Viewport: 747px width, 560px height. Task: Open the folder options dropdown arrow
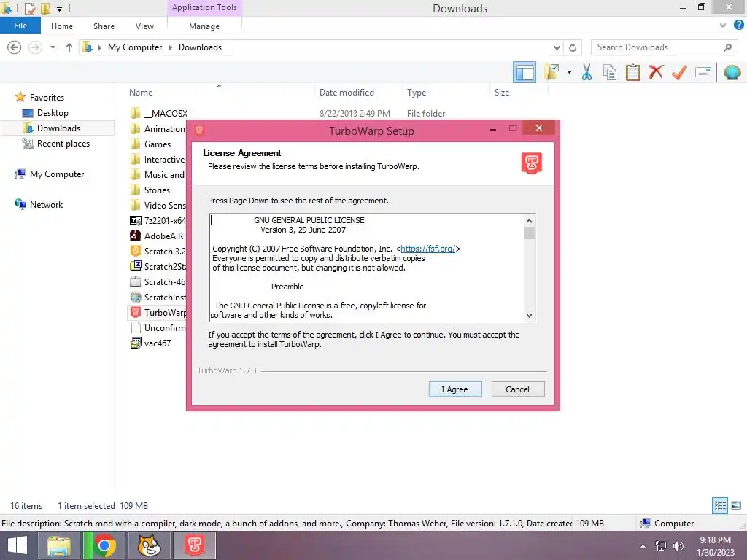[569, 72]
